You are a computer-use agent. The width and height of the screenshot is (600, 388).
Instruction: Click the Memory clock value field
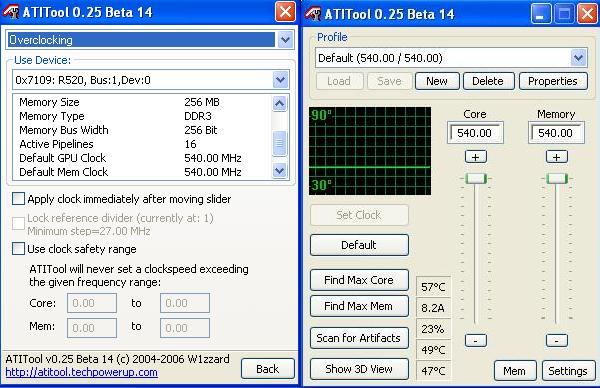(556, 133)
